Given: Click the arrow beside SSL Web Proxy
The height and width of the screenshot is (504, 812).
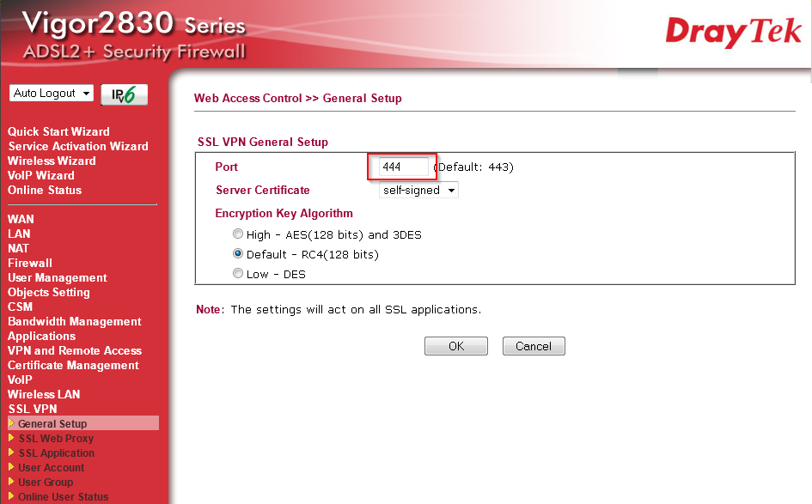Looking at the screenshot, I should tap(11, 438).
